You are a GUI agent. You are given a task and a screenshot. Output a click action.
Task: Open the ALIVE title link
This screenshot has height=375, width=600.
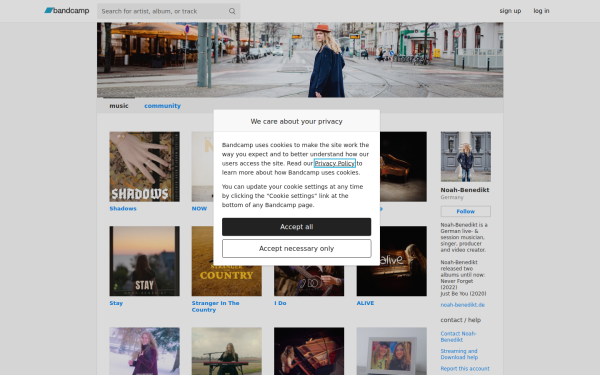pos(365,303)
